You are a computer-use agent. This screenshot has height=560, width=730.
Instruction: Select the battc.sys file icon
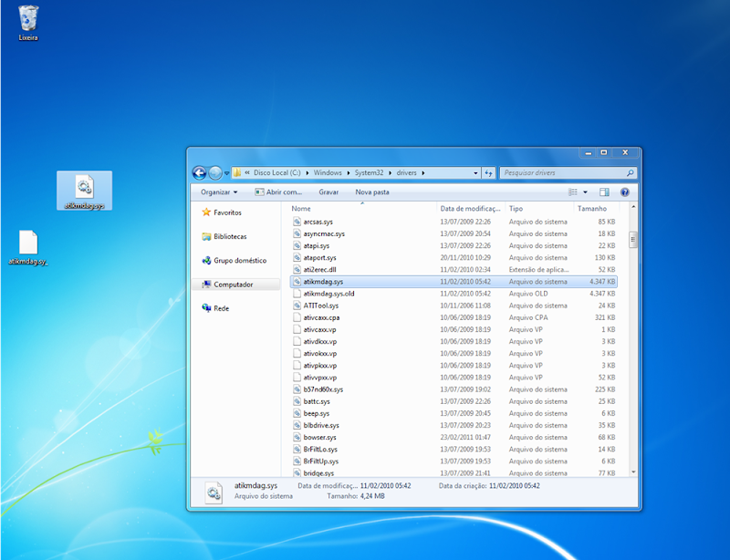coord(297,401)
